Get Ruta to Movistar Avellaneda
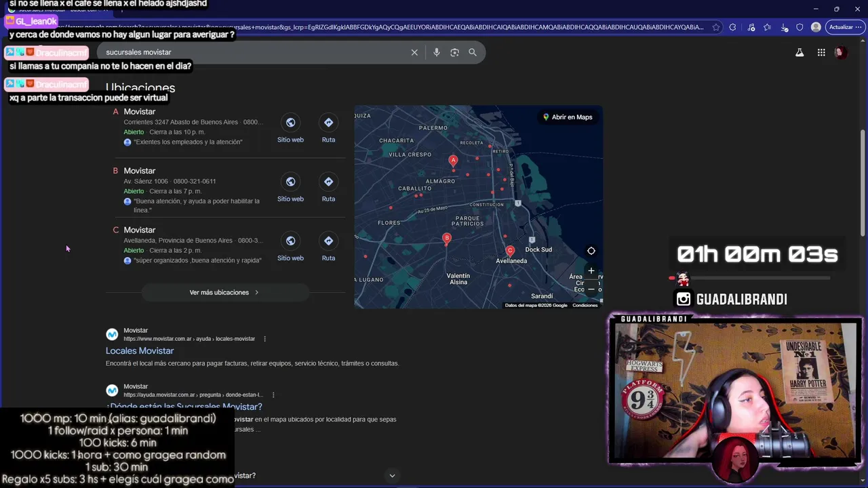This screenshot has height=488, width=868. point(328,246)
